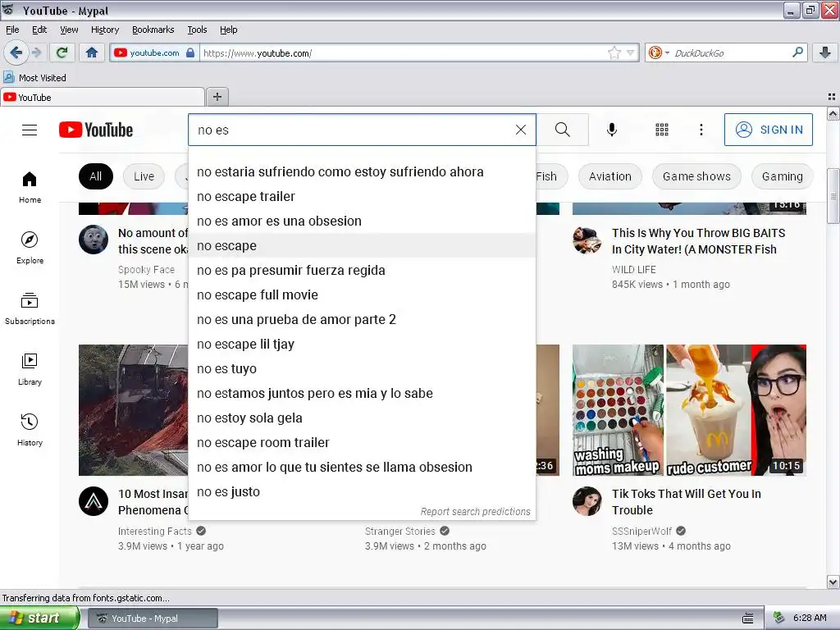Screen dimensions: 840x630
Task: Open the three-dot settings menu
Action: tap(701, 130)
